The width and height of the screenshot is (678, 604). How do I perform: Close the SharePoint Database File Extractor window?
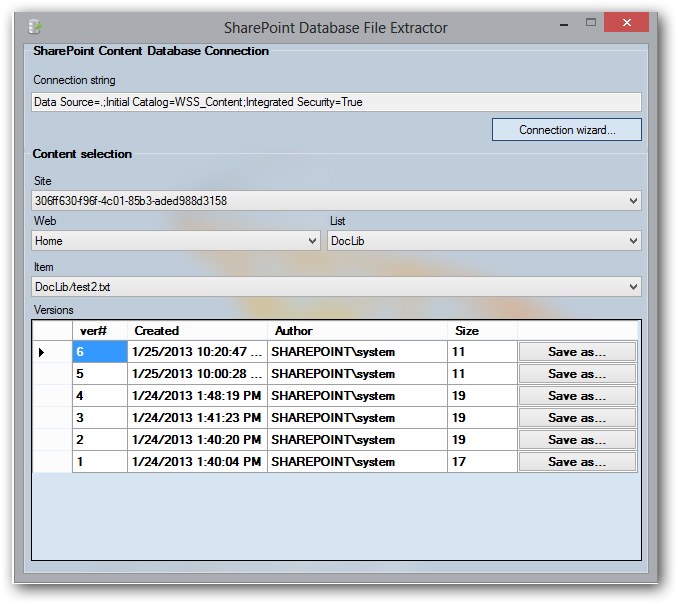(627, 22)
